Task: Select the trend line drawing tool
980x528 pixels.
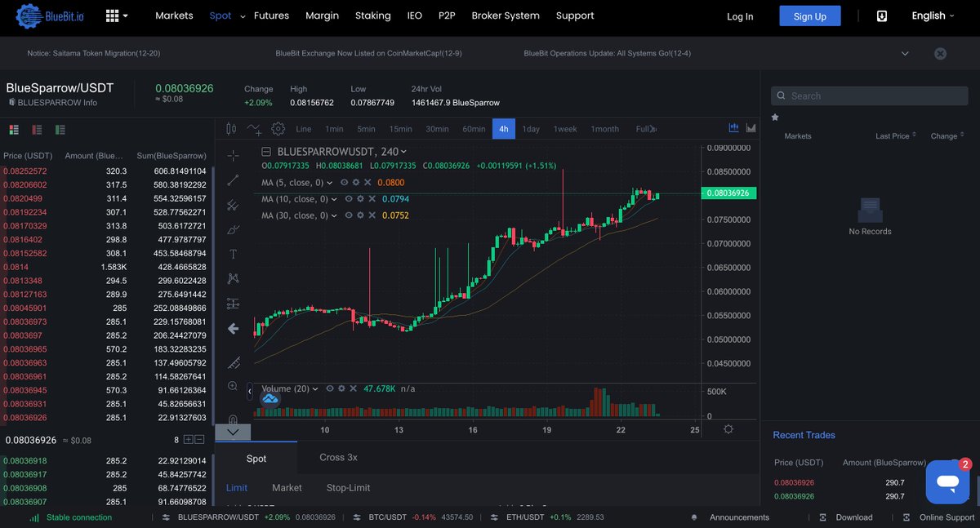Action: pyautogui.click(x=233, y=180)
